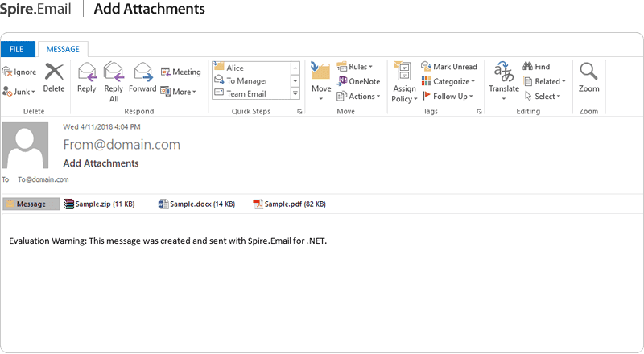The height and width of the screenshot is (354, 644).
Task: Click the From@domain.com sender address
Action: (x=122, y=145)
